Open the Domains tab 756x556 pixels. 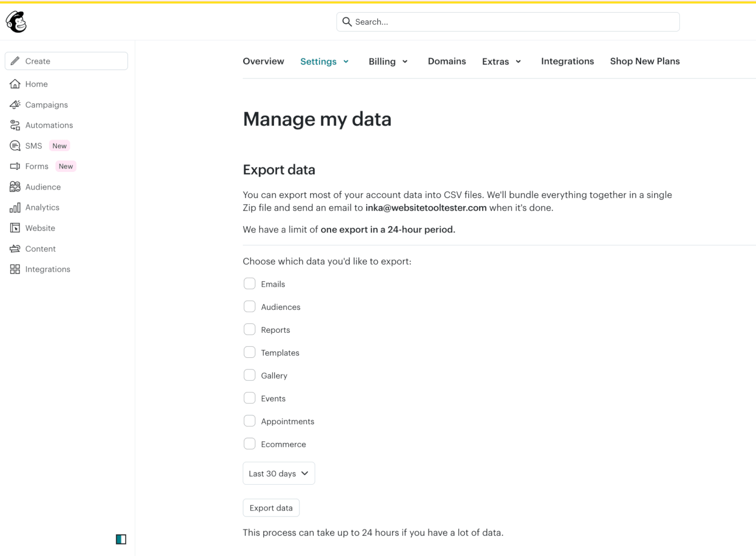[x=446, y=61]
